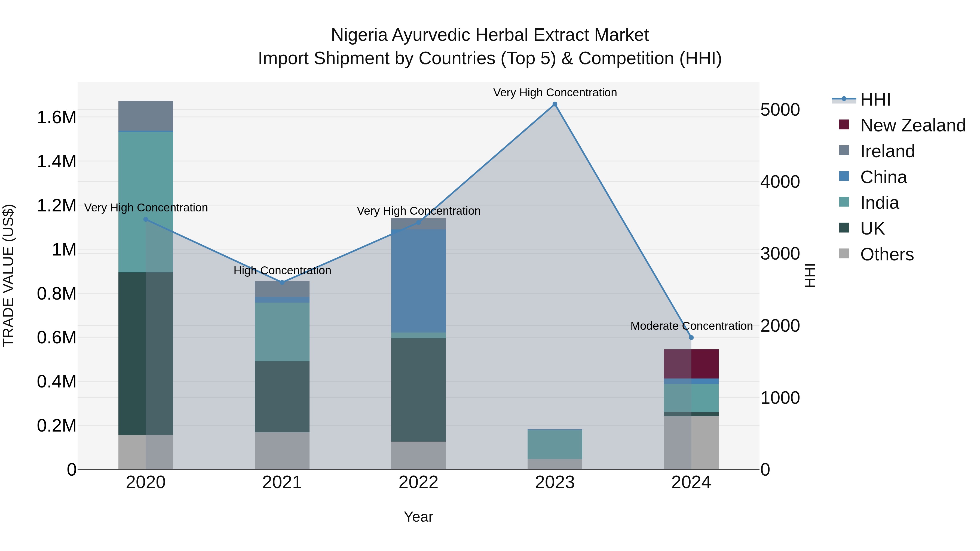This screenshot has width=980, height=551.
Task: Select the Others bar segment in 2022
Action: pos(418,455)
